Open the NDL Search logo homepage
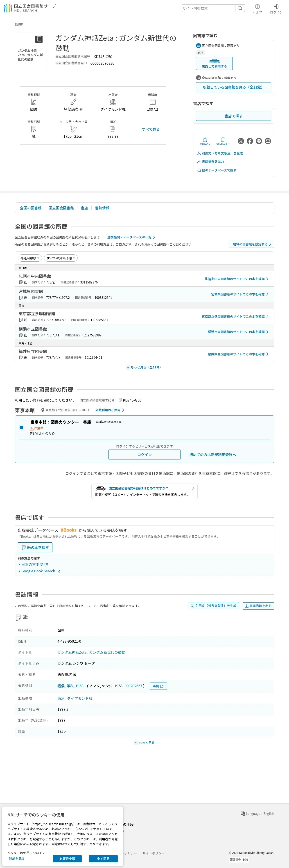This screenshot has width=289, height=868. tap(30, 8)
